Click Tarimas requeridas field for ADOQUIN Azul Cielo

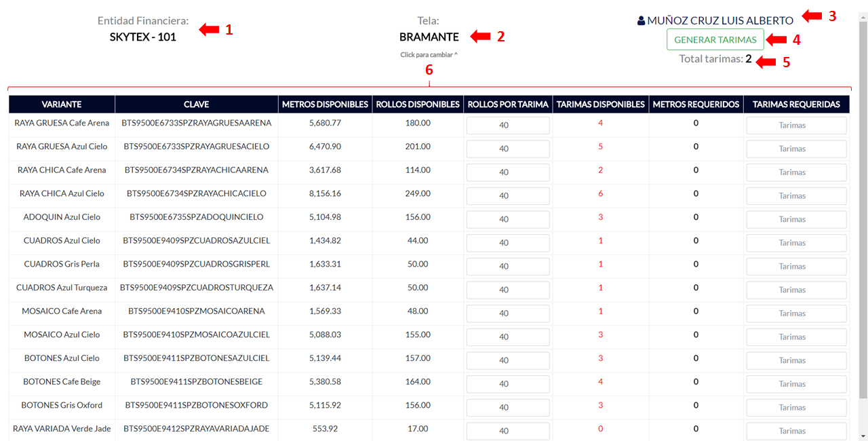796,219
